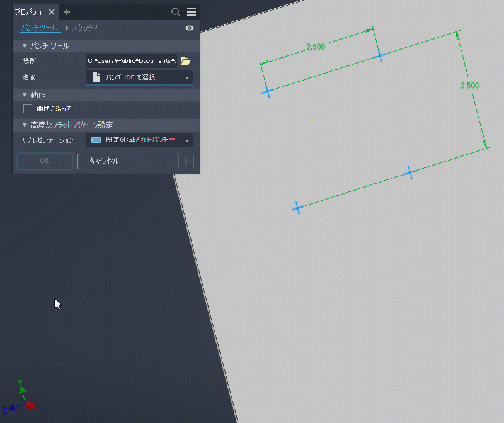Open the panel hamburger menu
Image resolution: width=504 pixels, height=423 pixels.
[192, 12]
